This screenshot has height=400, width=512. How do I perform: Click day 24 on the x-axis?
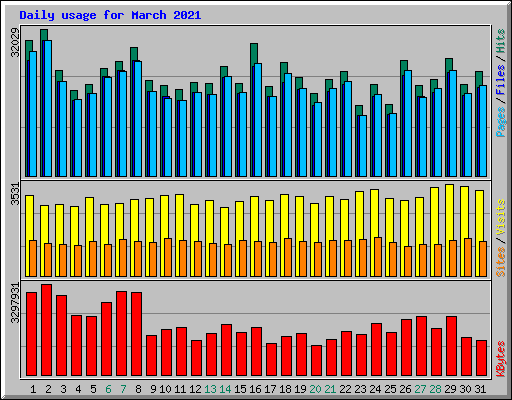click(x=375, y=389)
